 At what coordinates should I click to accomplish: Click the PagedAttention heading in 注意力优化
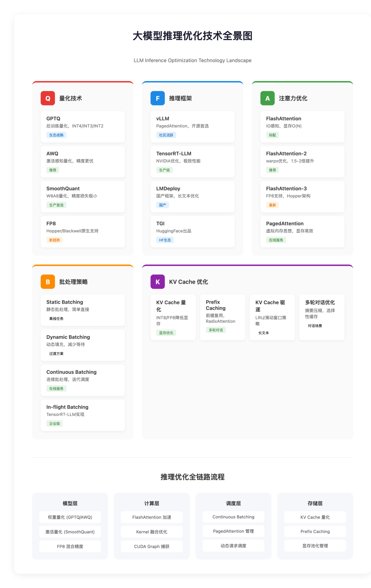pyautogui.click(x=285, y=224)
